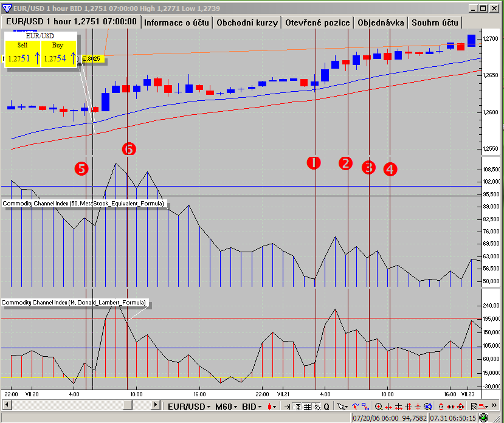The image size is (504, 423).
Task: Click the expand horizontally icon
Action: click(x=399, y=407)
